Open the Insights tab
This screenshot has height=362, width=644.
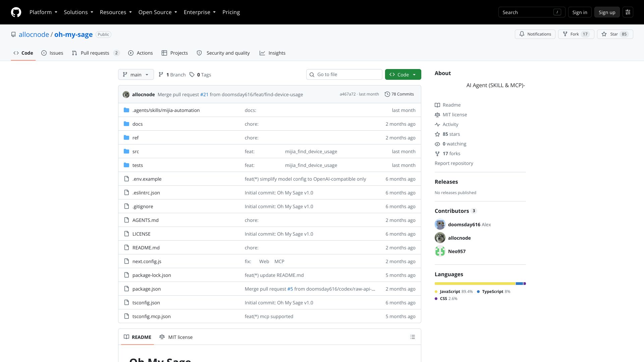click(x=272, y=53)
